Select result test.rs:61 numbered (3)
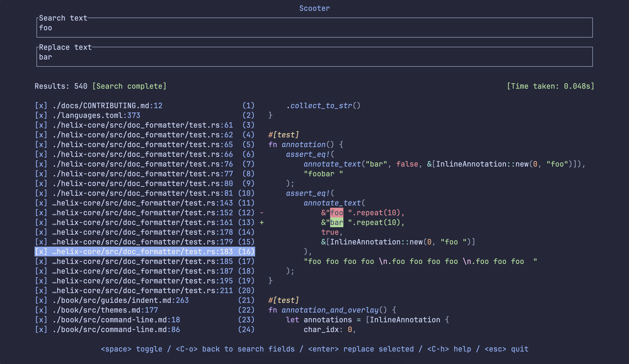 pyautogui.click(x=145, y=125)
